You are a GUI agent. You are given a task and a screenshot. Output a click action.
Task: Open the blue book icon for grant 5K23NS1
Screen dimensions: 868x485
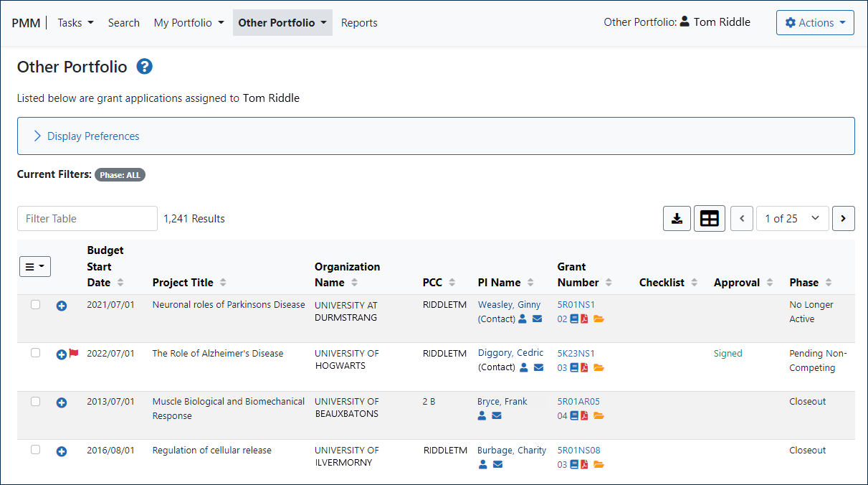574,367
